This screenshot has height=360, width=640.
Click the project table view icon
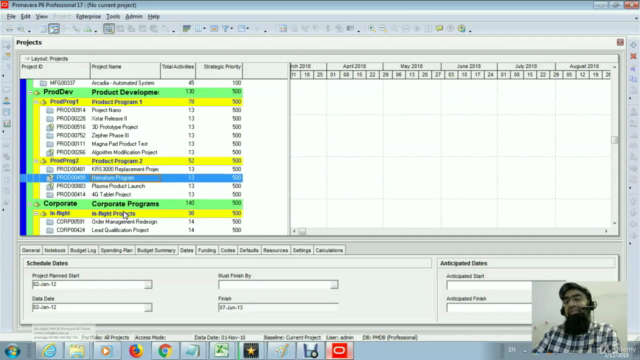[42, 29]
